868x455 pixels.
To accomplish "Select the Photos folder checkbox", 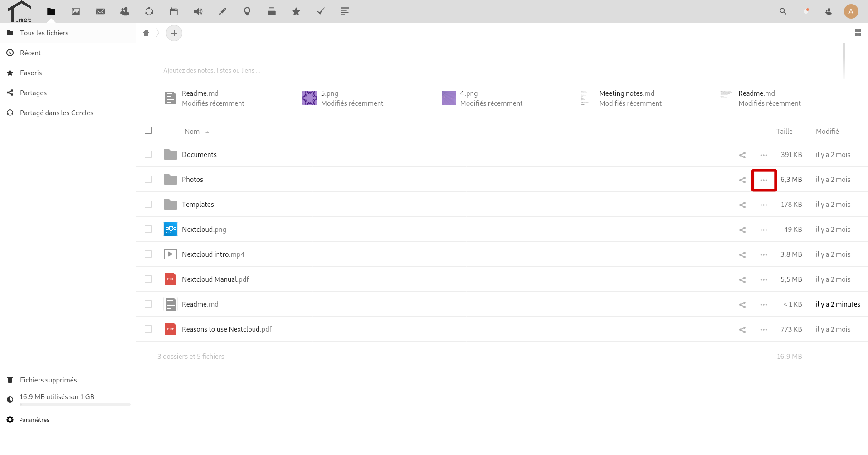I will point(148,179).
